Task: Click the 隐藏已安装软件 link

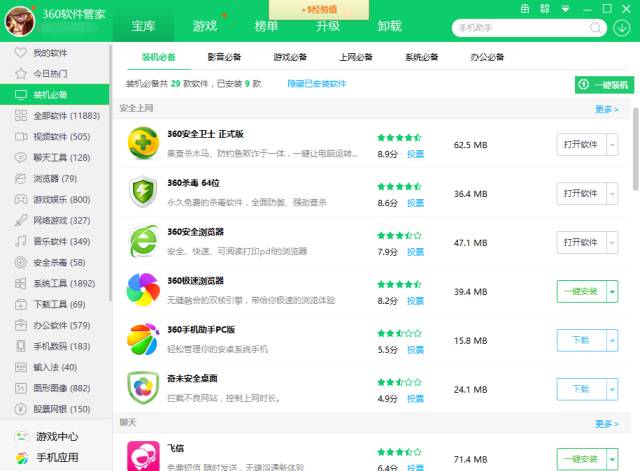Action: coord(317,84)
